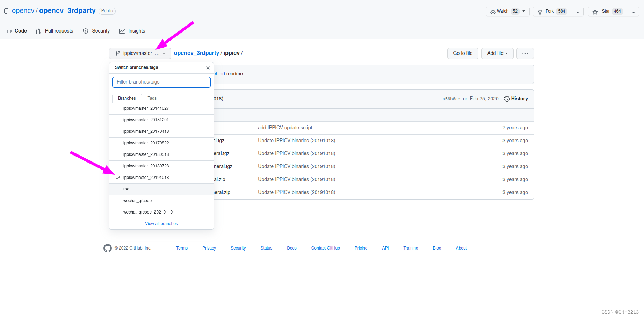
Task: Select branch ippicv/master_20180723
Action: tap(161, 166)
